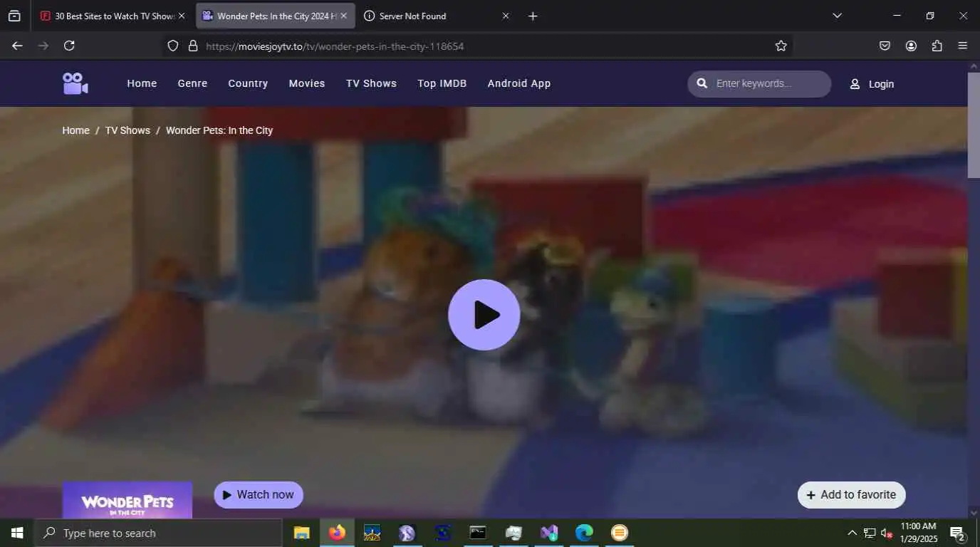Open the Firefox account icon
The image size is (980, 547).
[911, 46]
